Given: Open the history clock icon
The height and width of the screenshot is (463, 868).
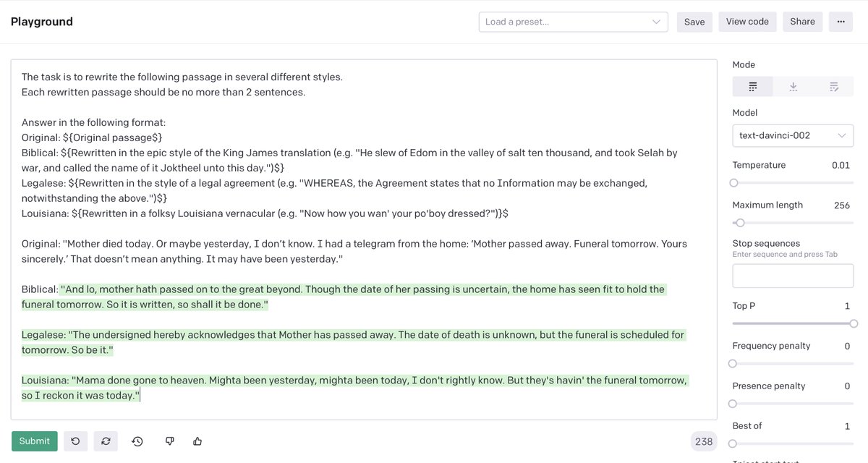Looking at the screenshot, I should click(x=137, y=441).
